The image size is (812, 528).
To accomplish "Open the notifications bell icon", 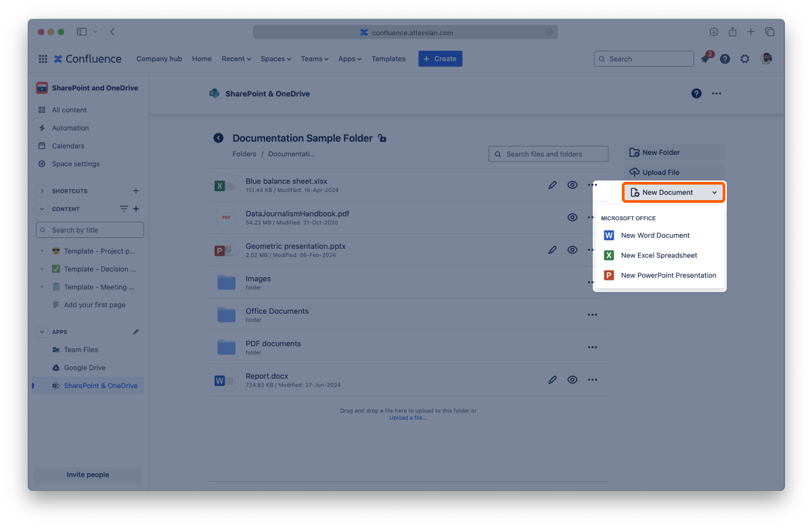I will click(705, 59).
